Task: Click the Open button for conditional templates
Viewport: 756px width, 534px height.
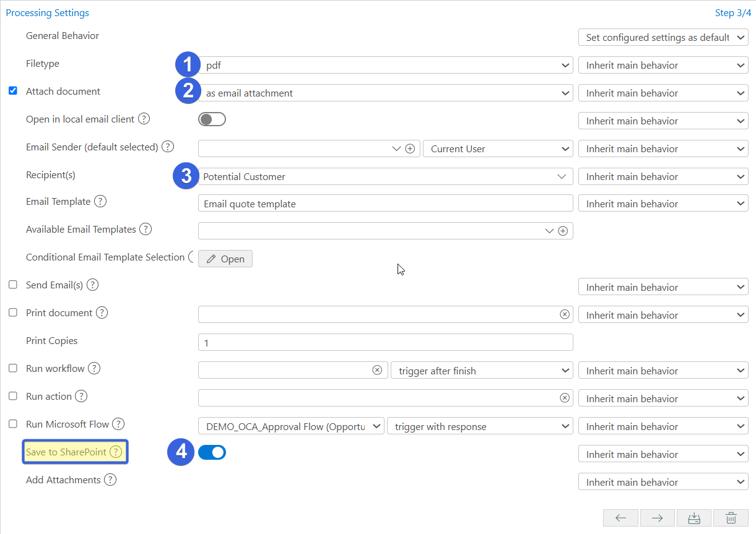Action: (225, 259)
